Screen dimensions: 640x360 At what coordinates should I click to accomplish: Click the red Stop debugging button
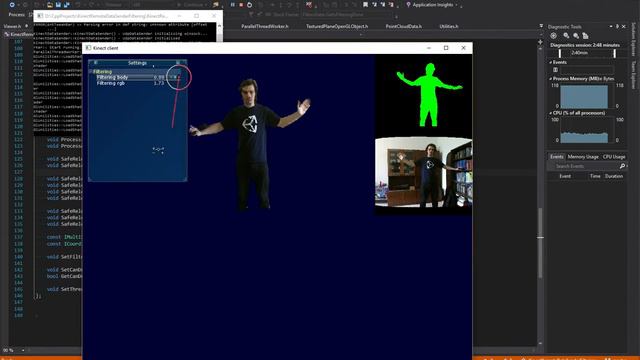241,5
